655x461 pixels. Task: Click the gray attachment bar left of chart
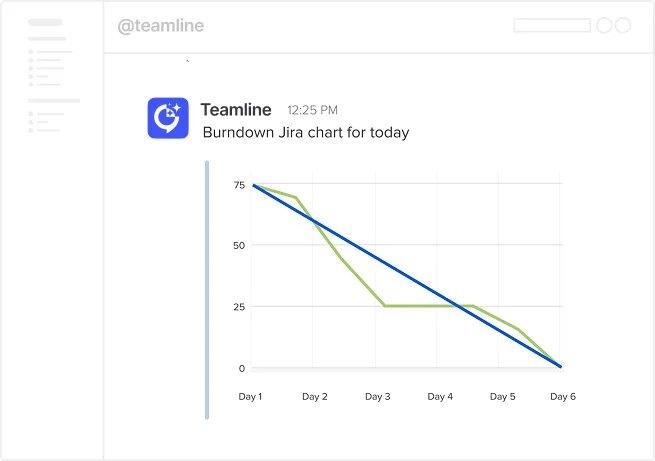click(x=207, y=290)
